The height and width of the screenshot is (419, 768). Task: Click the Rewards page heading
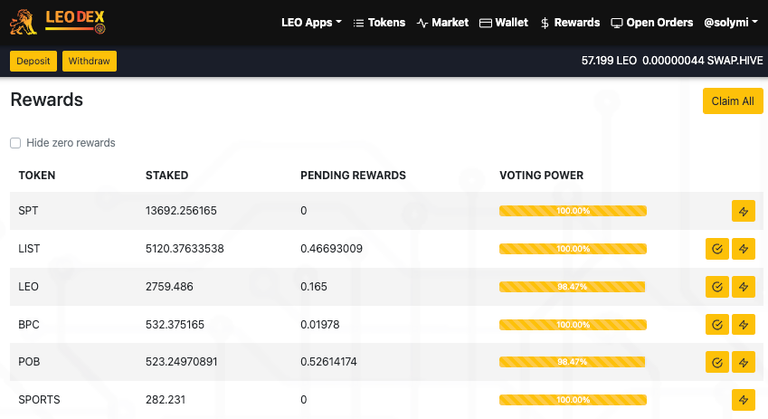[x=47, y=99]
